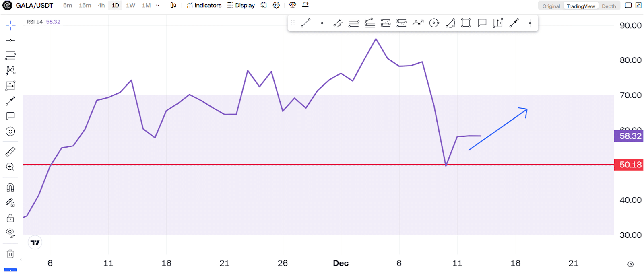Screen dimensions: 644x272
Task: Toggle magnet mode in left sidebar
Action: pos(10,188)
